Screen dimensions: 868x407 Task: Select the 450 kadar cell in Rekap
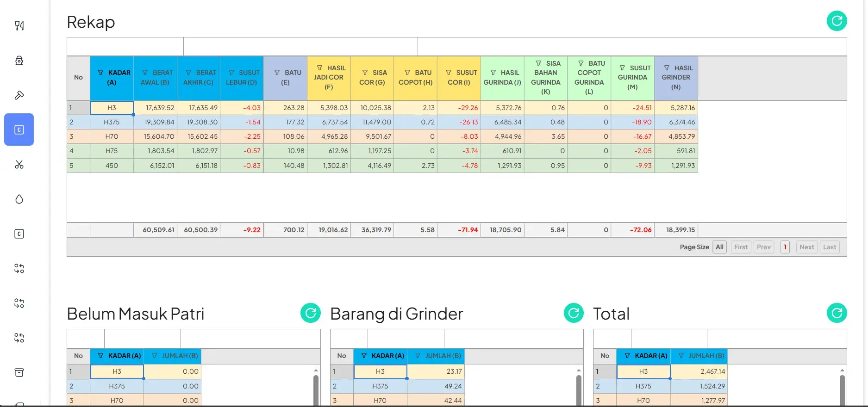coord(112,166)
